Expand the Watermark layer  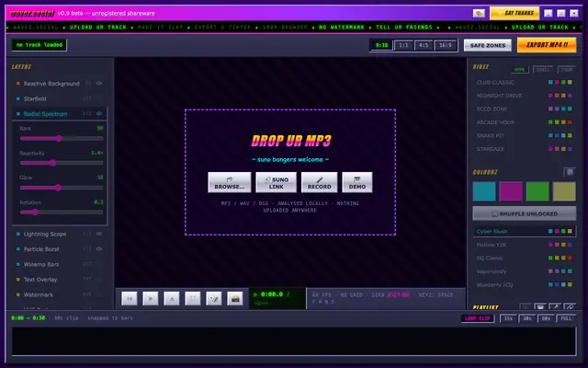point(60,294)
